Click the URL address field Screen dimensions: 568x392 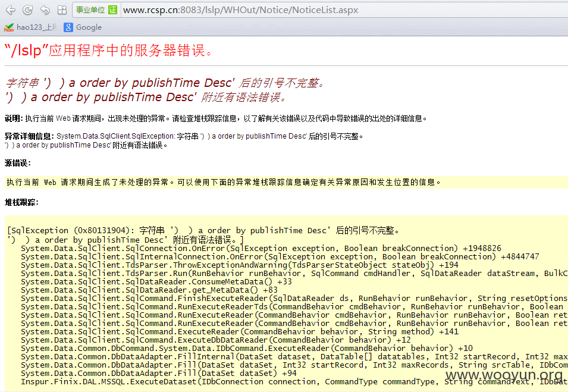click(x=344, y=10)
